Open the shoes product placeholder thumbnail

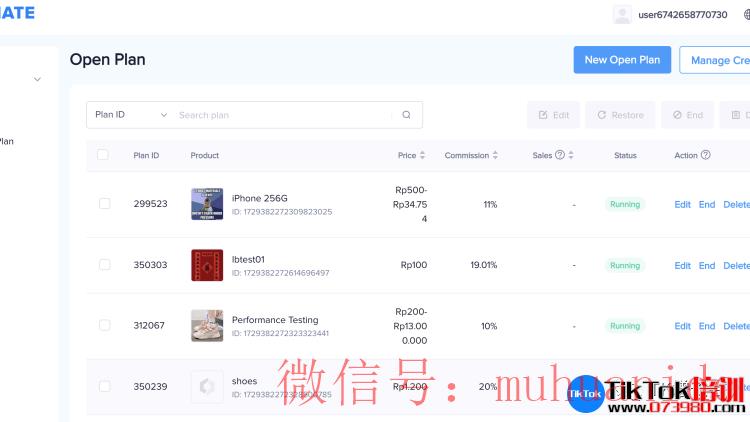[207, 386]
